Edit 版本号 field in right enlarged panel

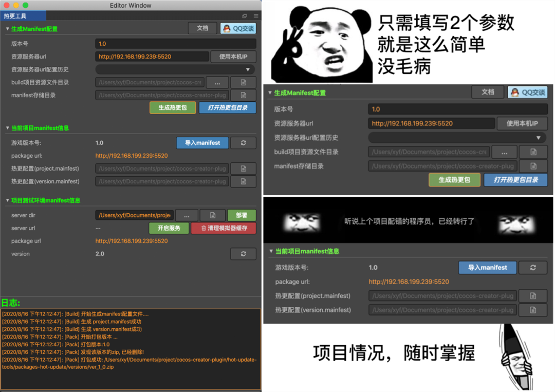pyautogui.click(x=458, y=109)
